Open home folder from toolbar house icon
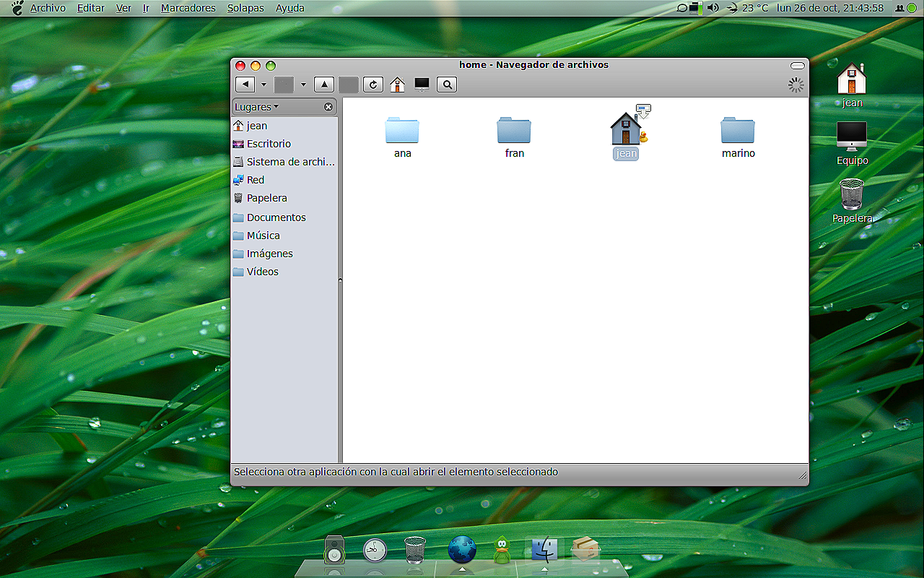This screenshot has height=578, width=924. 397,85
